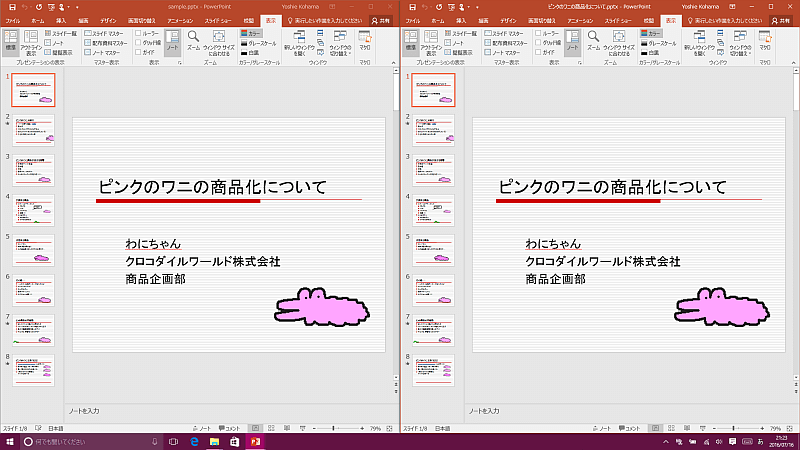
Task: Open ウィンドウの切り替え dropdown in right window
Action: point(740,43)
